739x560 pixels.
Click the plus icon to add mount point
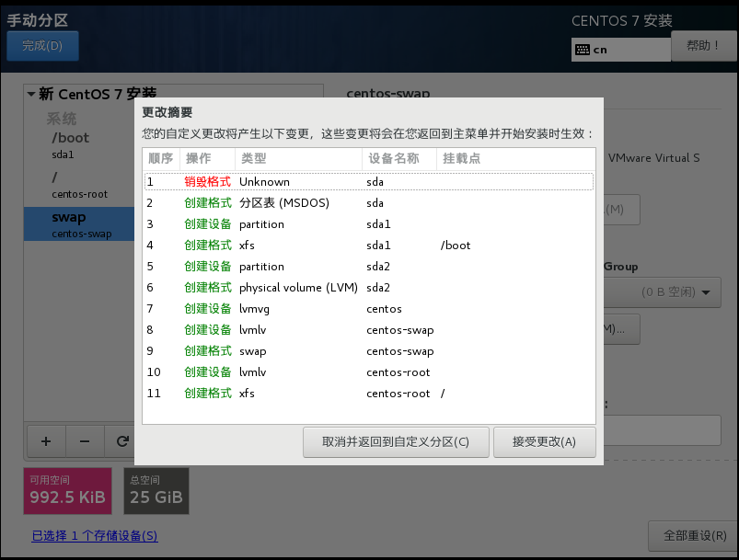click(x=46, y=441)
